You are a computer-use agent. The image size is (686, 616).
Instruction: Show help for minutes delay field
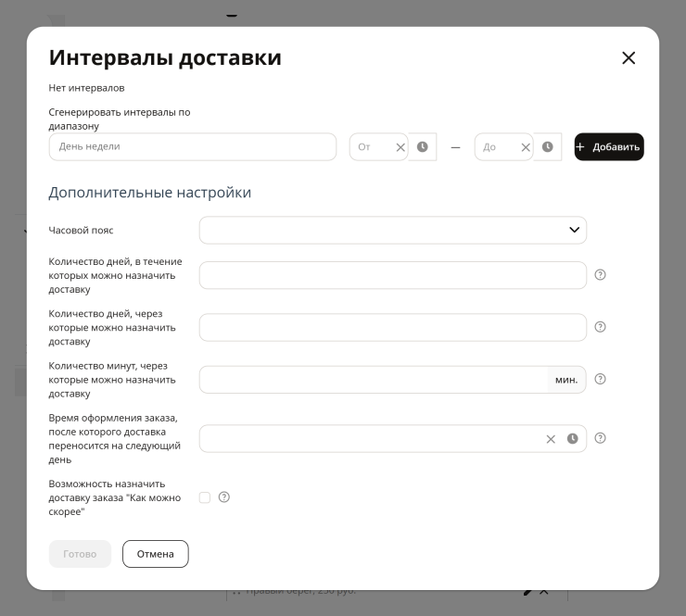[600, 379]
